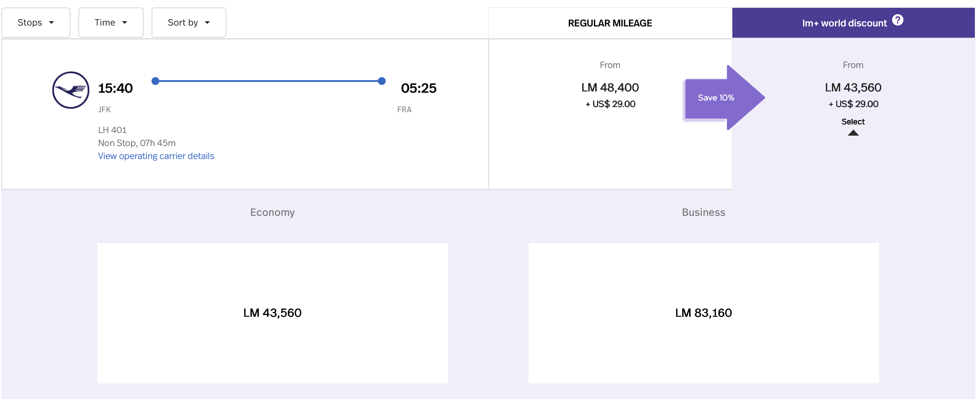980x403 pixels.
Task: Click the Lufthansa airline logo
Action: pyautogui.click(x=71, y=90)
